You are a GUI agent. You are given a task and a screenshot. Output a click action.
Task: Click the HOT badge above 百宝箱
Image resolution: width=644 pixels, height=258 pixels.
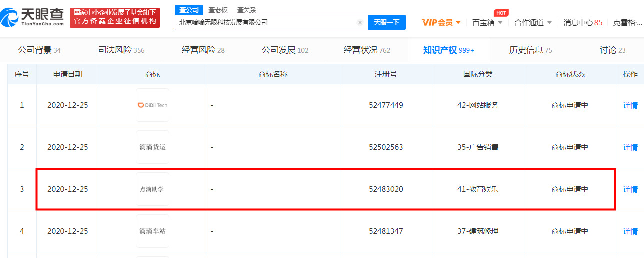click(501, 13)
